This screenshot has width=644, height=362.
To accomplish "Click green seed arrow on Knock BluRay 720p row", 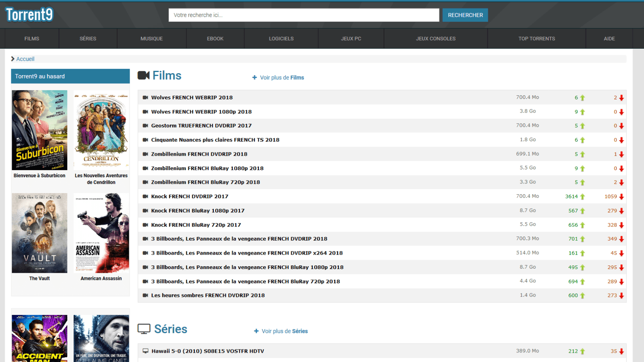I will click(582, 225).
